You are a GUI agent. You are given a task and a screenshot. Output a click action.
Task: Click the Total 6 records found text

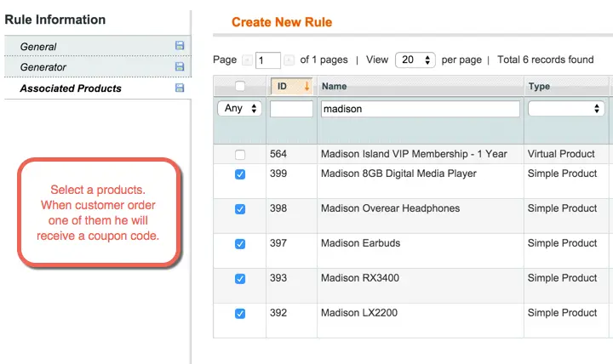[546, 60]
